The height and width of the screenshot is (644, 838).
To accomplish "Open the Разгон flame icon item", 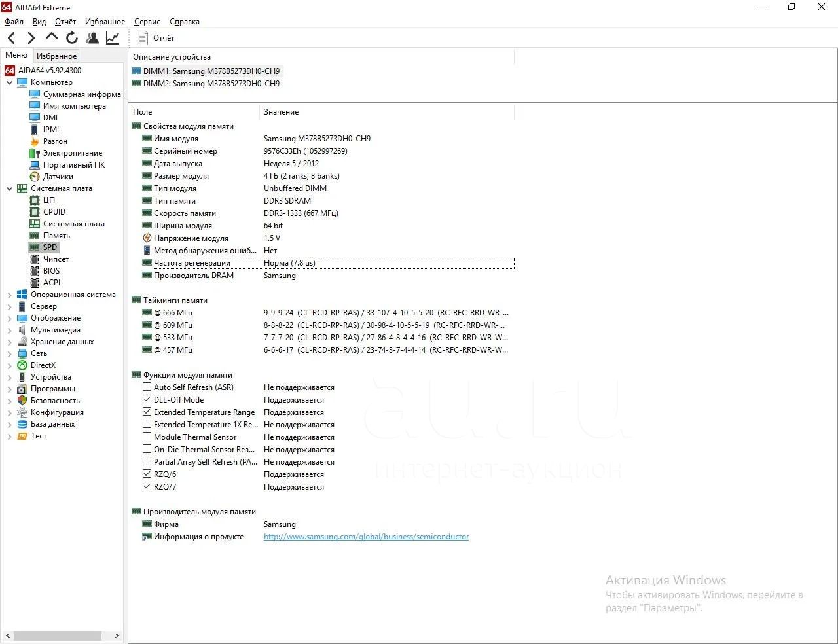I will point(35,141).
